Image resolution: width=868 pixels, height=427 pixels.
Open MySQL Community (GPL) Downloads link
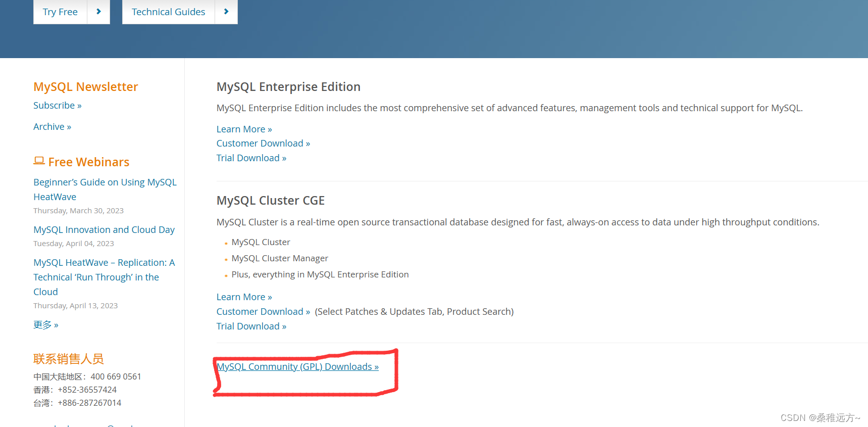(298, 366)
